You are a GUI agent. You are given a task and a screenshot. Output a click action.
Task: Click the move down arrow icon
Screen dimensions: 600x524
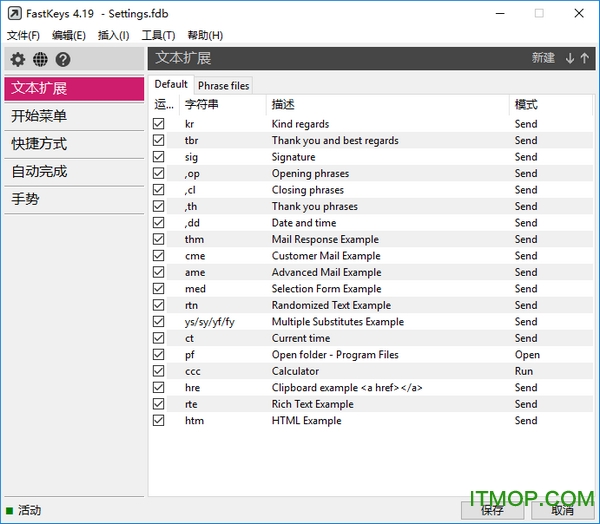click(570, 58)
